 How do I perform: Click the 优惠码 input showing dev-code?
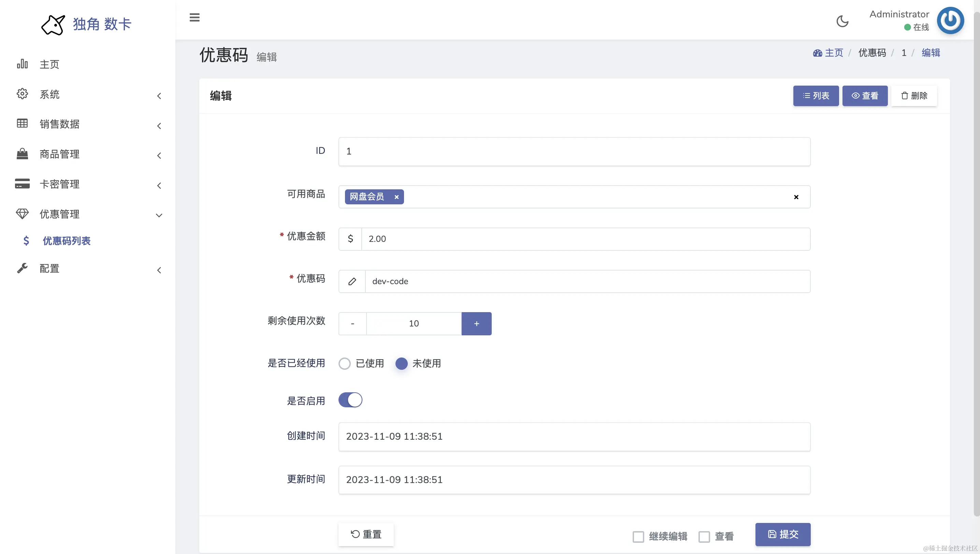tap(588, 281)
